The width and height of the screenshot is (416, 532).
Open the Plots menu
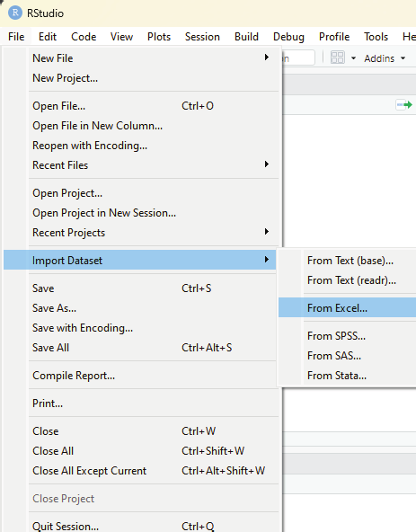(x=159, y=37)
